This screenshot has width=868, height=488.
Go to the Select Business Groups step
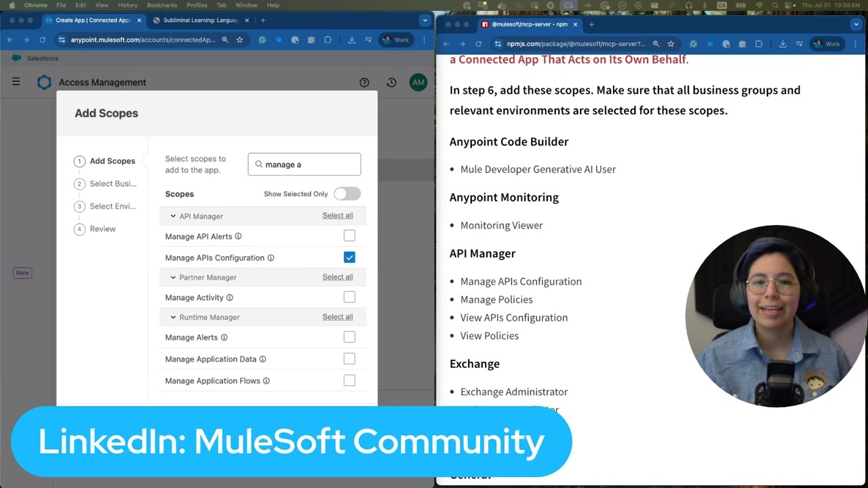pos(106,184)
